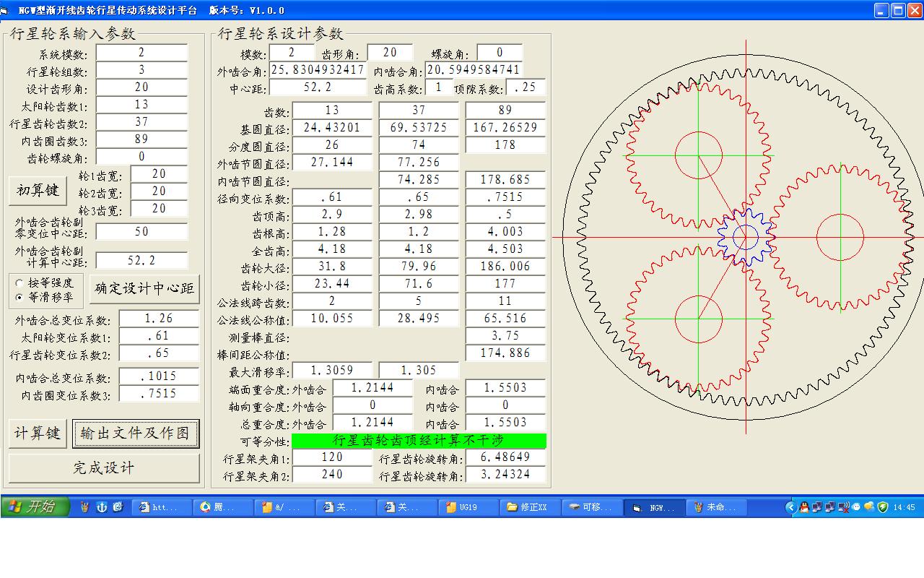Click the 零变位中心距 field showing 50
This screenshot has width=924, height=578.
[x=141, y=232]
